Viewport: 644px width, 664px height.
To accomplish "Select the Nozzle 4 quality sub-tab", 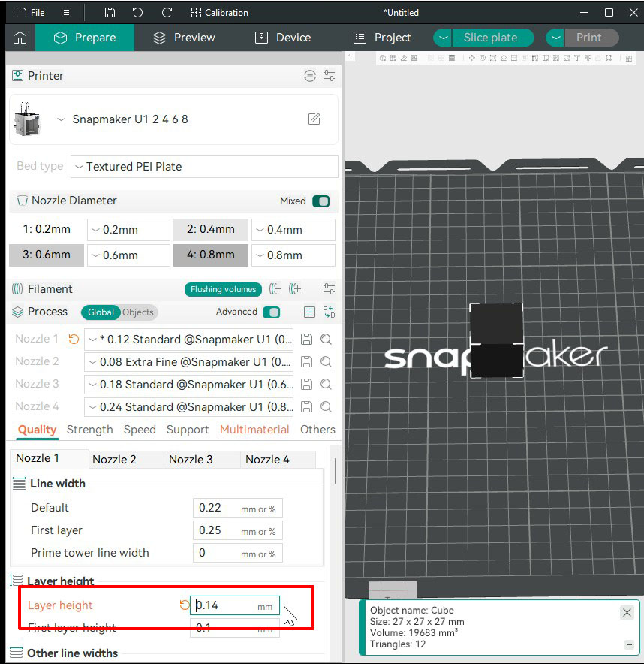I will click(278, 460).
